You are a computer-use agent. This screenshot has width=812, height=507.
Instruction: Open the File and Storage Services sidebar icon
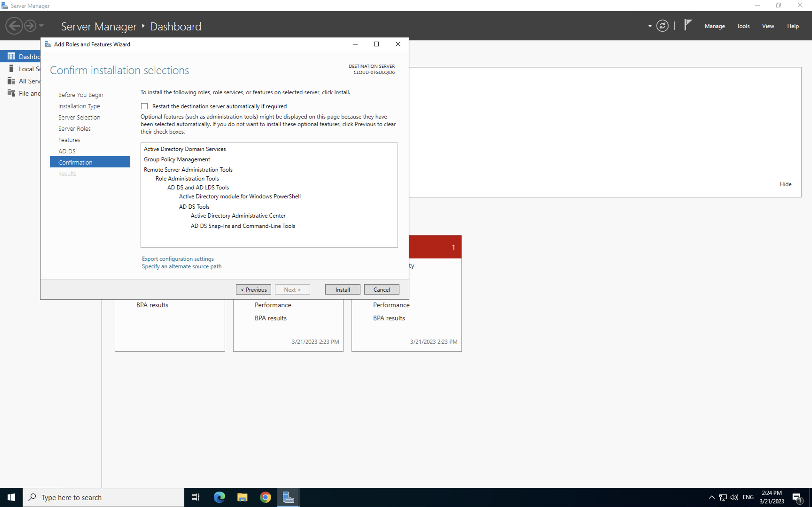(x=12, y=93)
